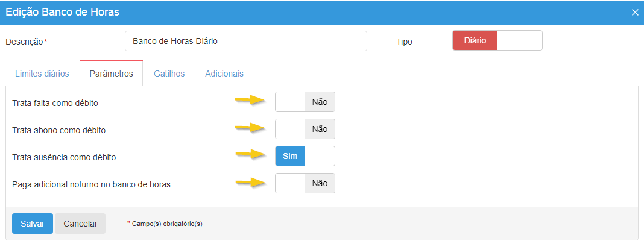The image size is (644, 241).
Task: Toggle Paga adicional noturno no banco switch
Action: [305, 183]
